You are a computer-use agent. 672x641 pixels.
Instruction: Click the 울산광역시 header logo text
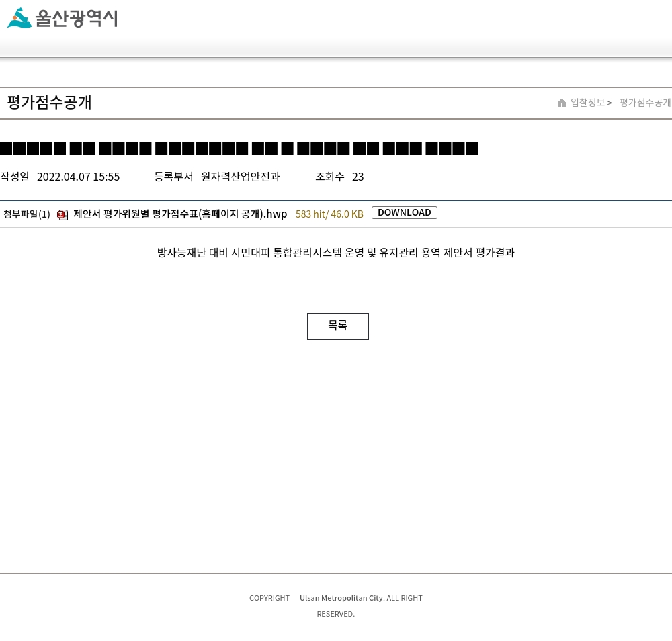pos(77,18)
